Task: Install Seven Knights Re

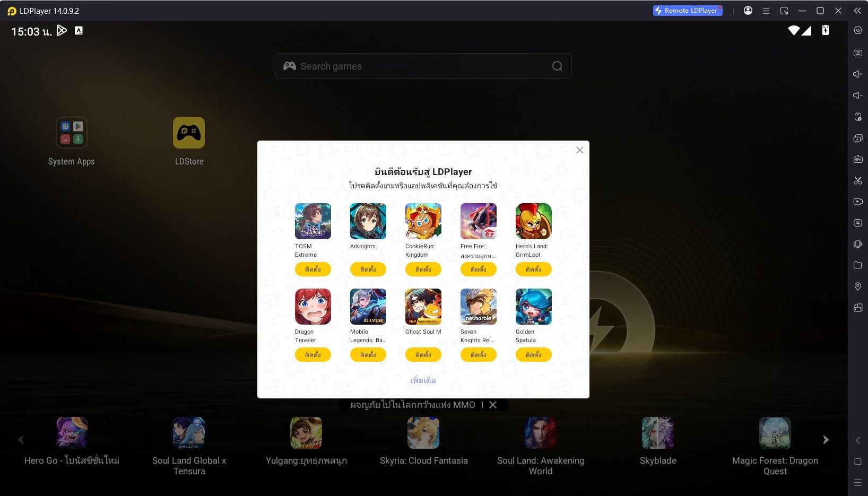Action: coord(479,355)
